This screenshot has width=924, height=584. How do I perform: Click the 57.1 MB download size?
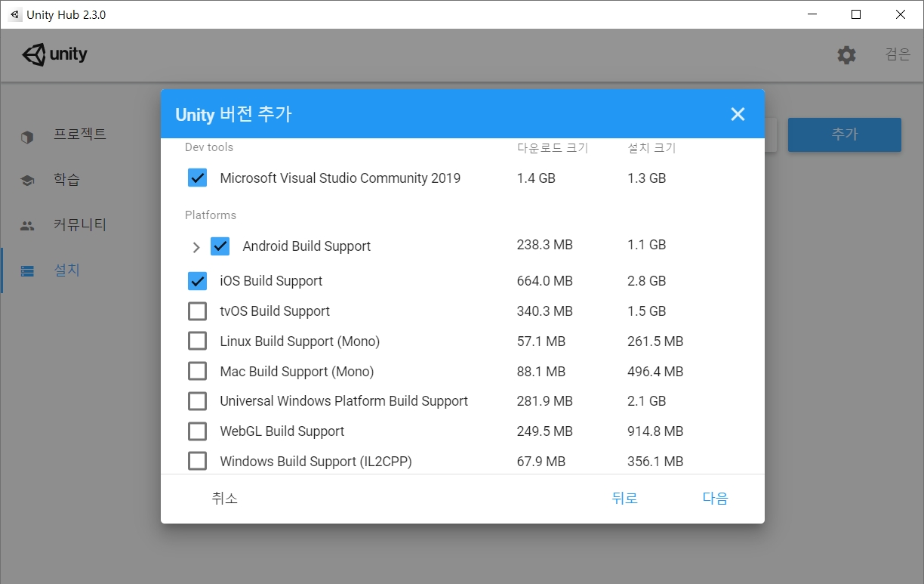click(x=541, y=341)
